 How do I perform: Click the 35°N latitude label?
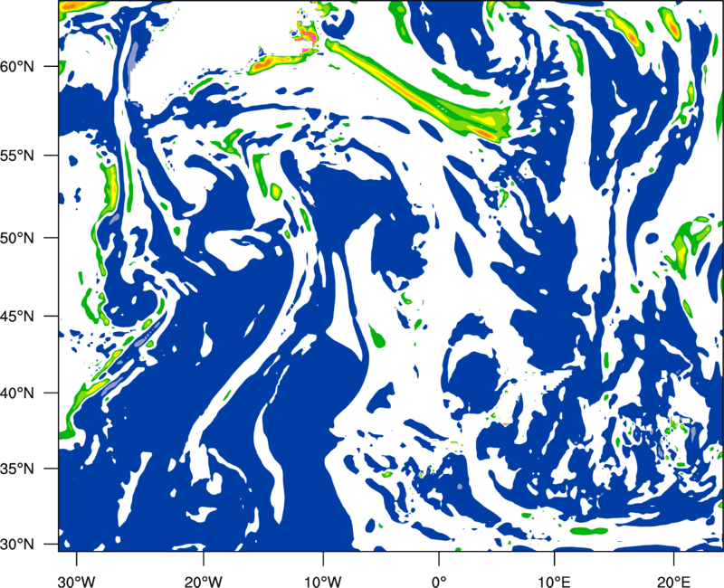(17, 469)
